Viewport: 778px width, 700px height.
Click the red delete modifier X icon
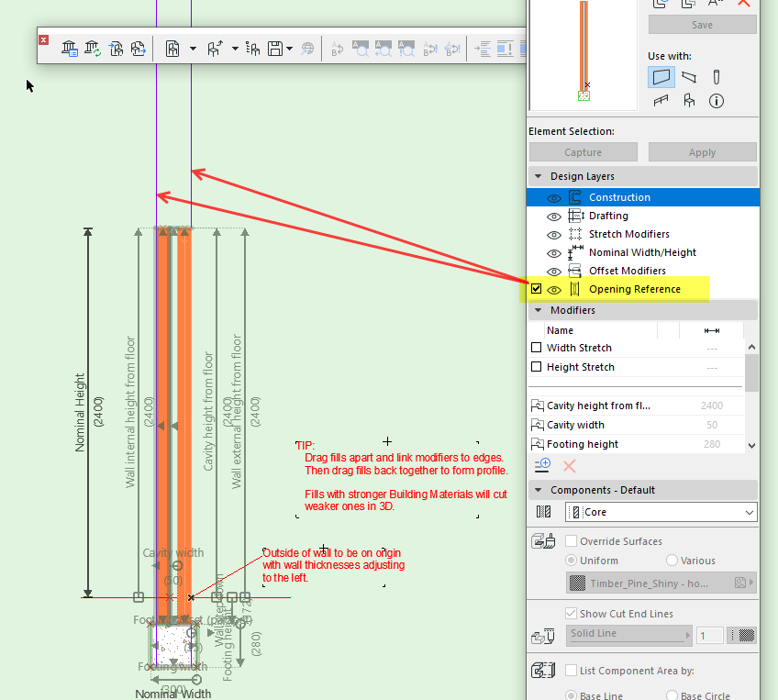pos(569,466)
